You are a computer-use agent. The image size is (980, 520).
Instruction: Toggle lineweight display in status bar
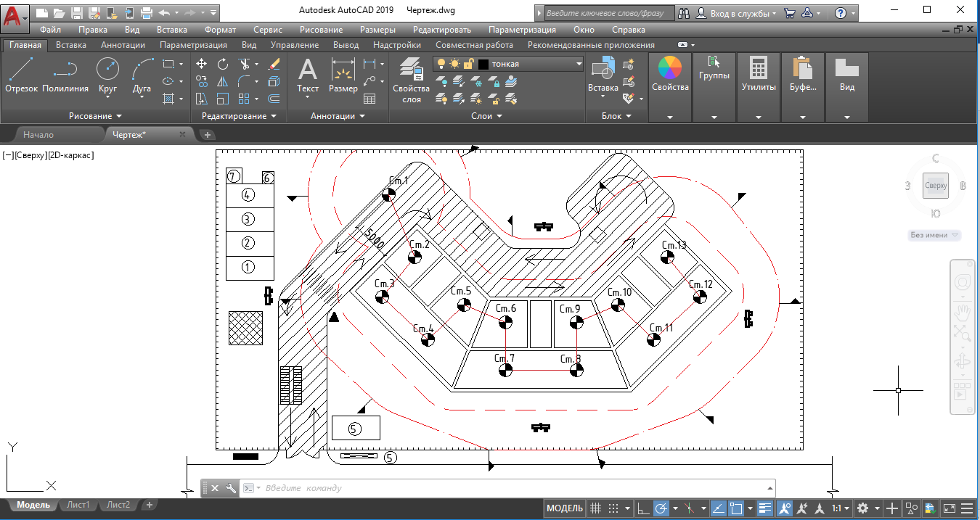click(765, 508)
